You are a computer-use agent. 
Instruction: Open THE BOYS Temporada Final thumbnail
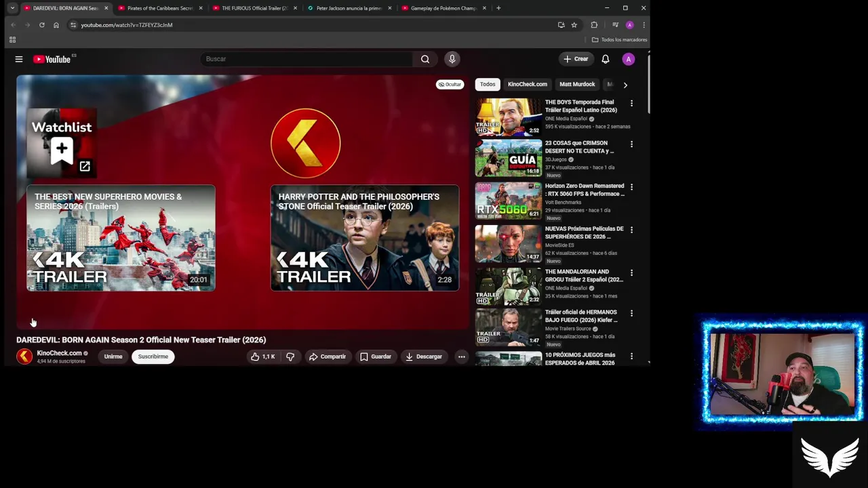pos(508,117)
